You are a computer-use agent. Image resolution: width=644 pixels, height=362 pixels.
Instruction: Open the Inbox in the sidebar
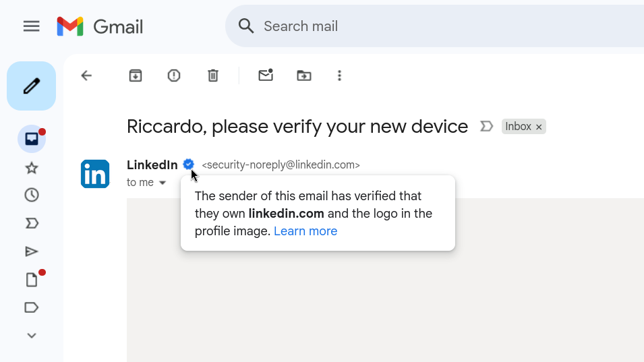pos(32,139)
